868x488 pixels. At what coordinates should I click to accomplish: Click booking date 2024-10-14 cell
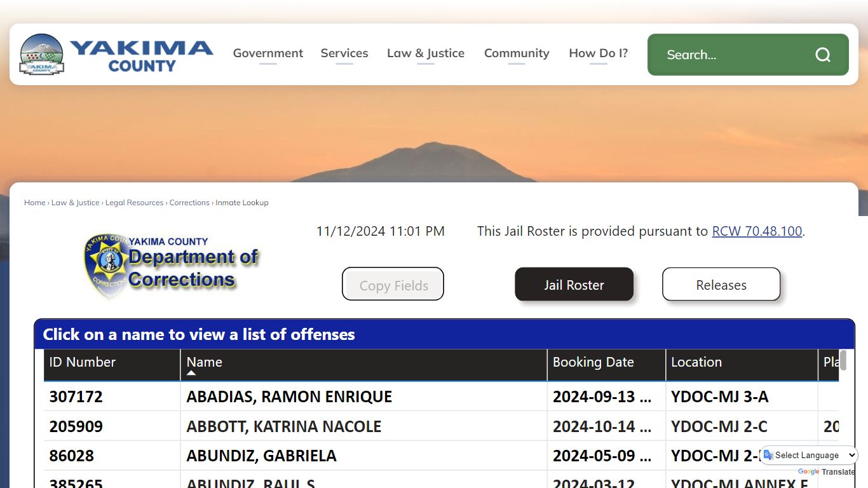coord(606,426)
